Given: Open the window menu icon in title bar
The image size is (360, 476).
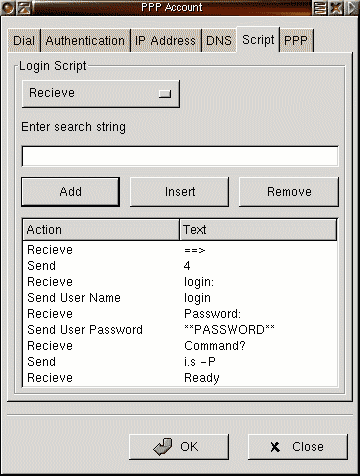Looking at the screenshot, I should [x=8, y=7].
